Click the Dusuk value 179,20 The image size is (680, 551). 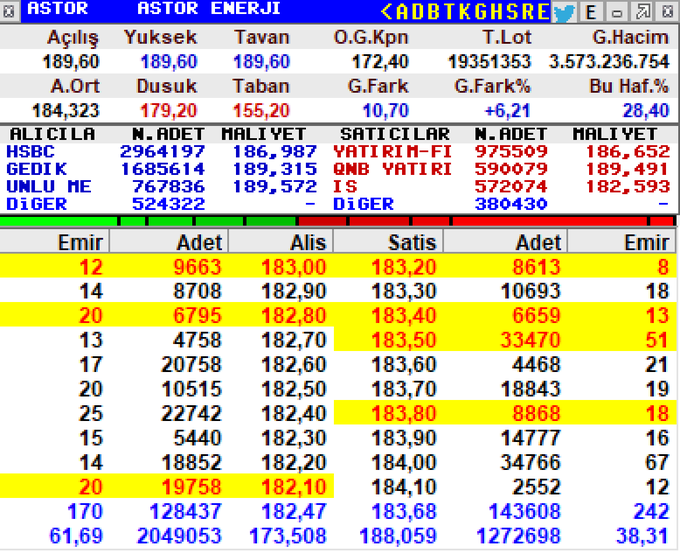[x=169, y=111]
